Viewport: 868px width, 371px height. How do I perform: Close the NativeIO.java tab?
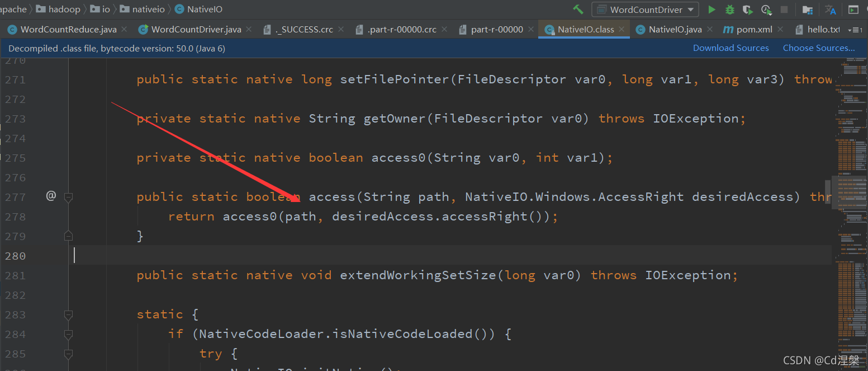[709, 29]
